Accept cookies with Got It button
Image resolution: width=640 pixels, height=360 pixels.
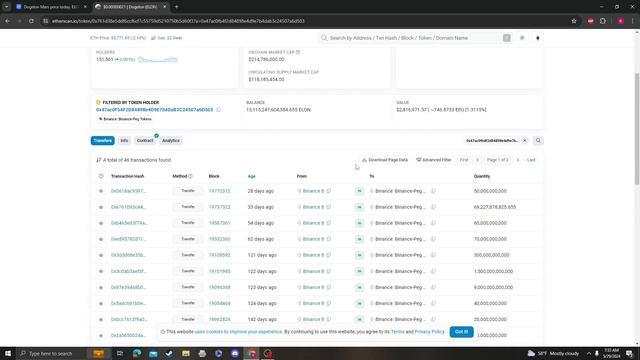coord(462,332)
